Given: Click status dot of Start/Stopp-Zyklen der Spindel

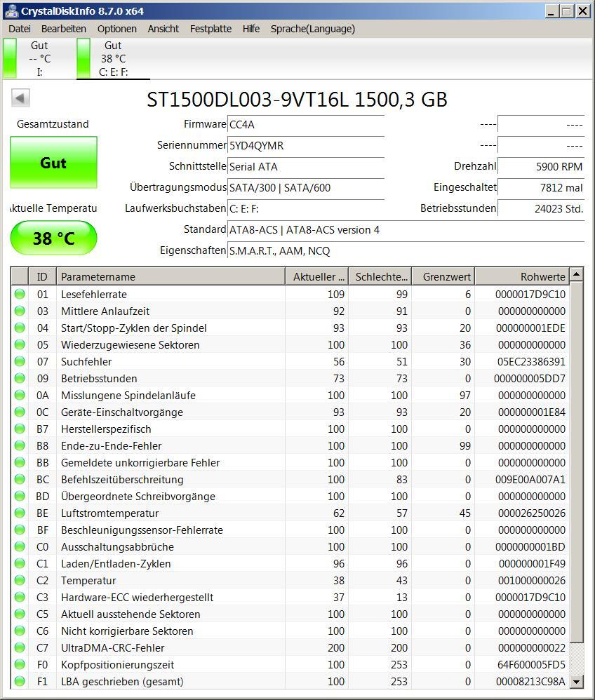Looking at the screenshot, I should tap(20, 328).
